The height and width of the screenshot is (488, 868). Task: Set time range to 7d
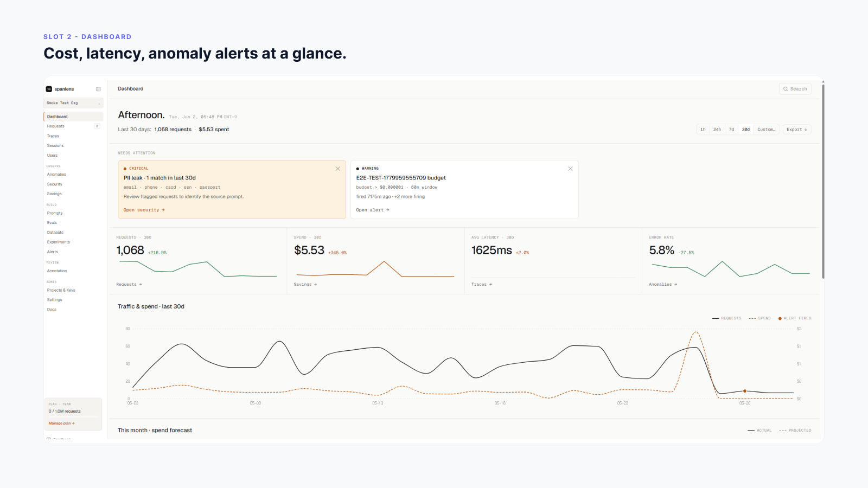(x=731, y=130)
